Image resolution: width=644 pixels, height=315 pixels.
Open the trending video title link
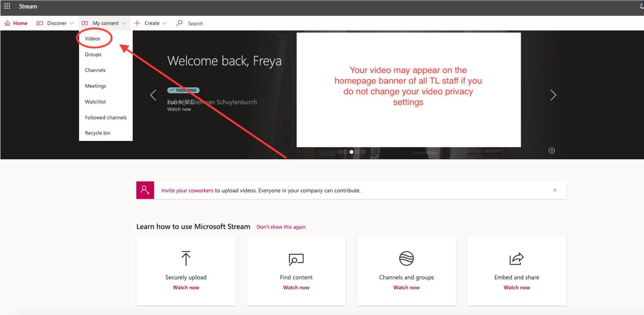212,102
